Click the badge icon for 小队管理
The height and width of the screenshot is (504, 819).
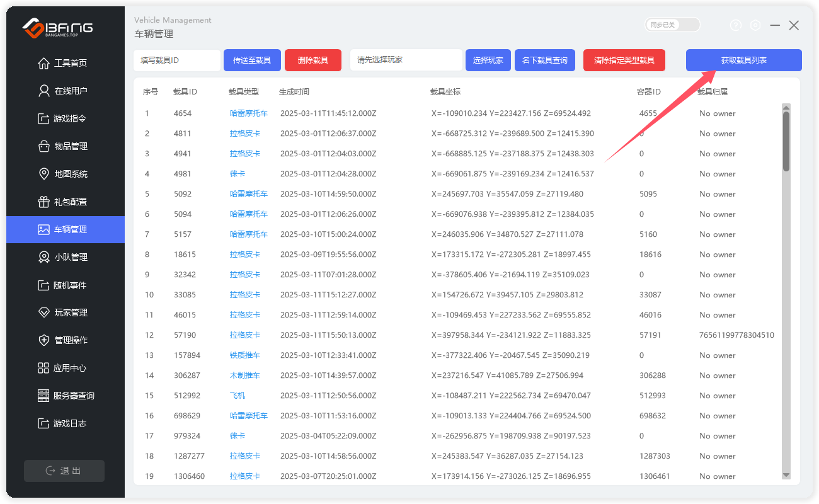[x=43, y=257]
